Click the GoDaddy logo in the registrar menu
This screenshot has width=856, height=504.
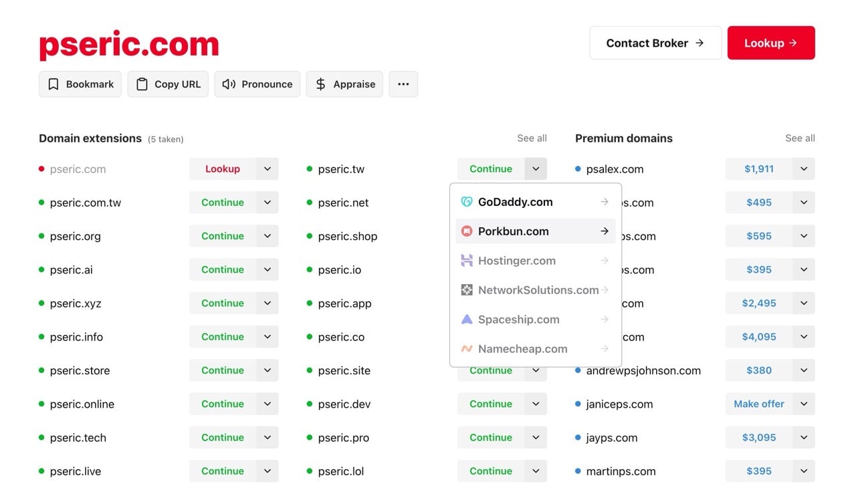[x=467, y=201]
